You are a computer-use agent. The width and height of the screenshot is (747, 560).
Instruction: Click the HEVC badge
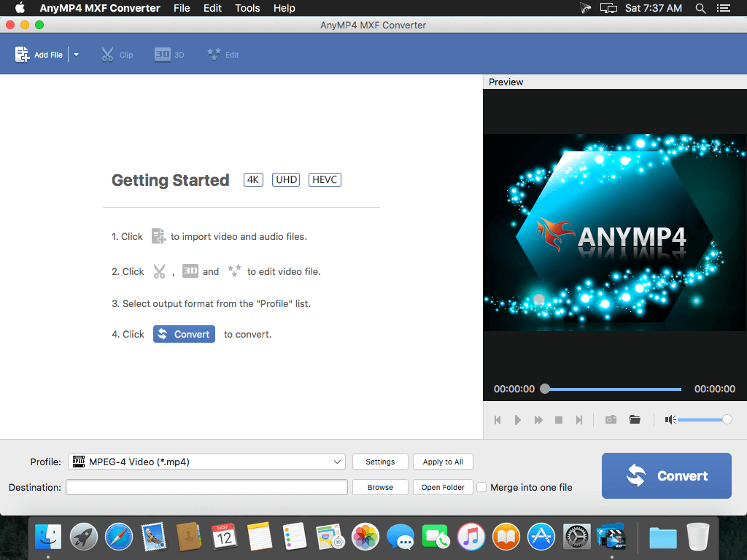[325, 179]
